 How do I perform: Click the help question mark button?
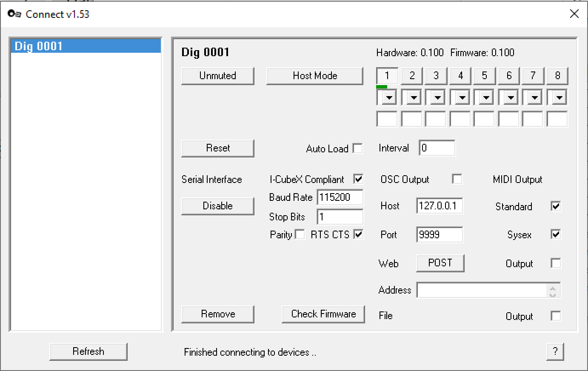(555, 351)
